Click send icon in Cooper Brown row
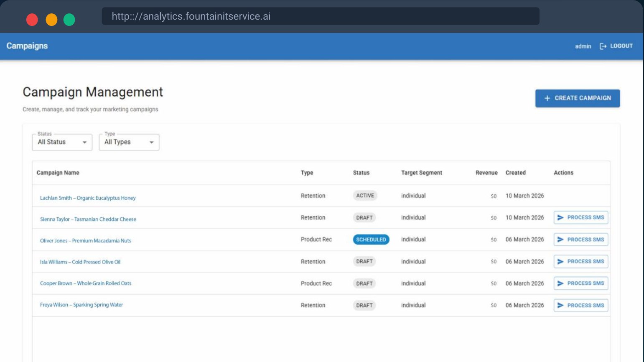The height and width of the screenshot is (362, 644). [560, 283]
